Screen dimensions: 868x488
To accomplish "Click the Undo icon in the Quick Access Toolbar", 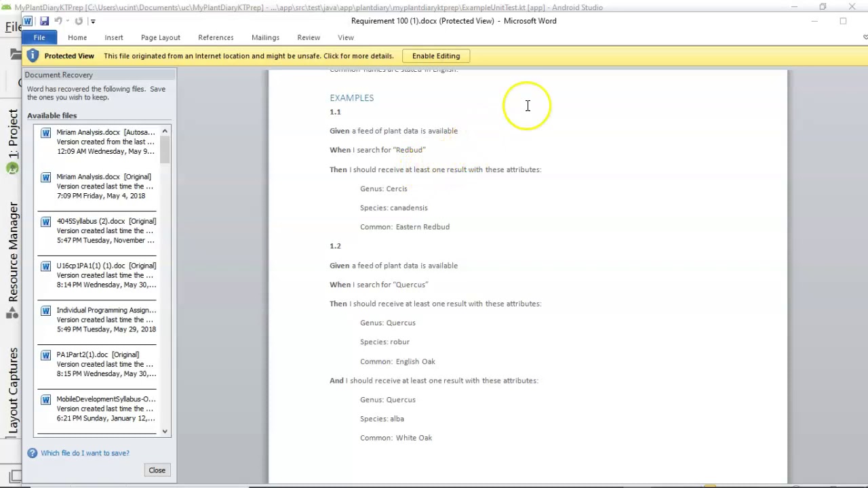I will point(58,21).
